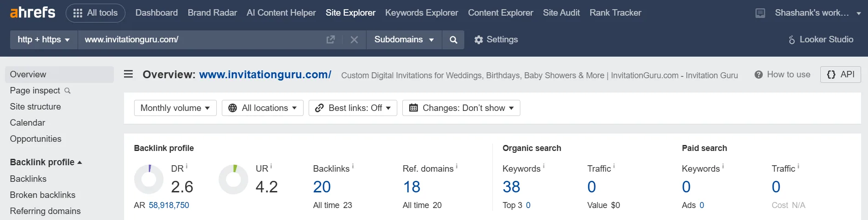The image size is (868, 220).
Task: Open the All tools grid menu
Action: (96, 13)
